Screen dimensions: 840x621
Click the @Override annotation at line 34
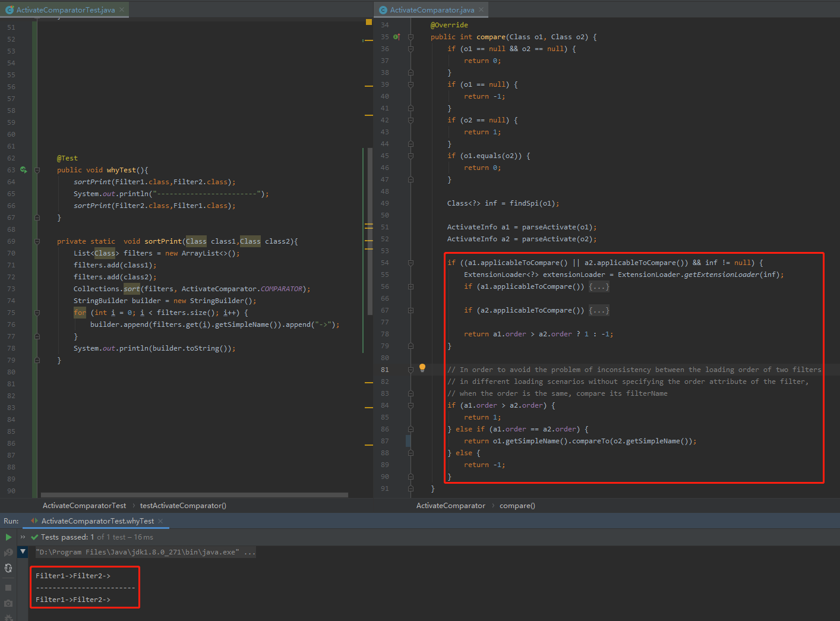(x=449, y=25)
